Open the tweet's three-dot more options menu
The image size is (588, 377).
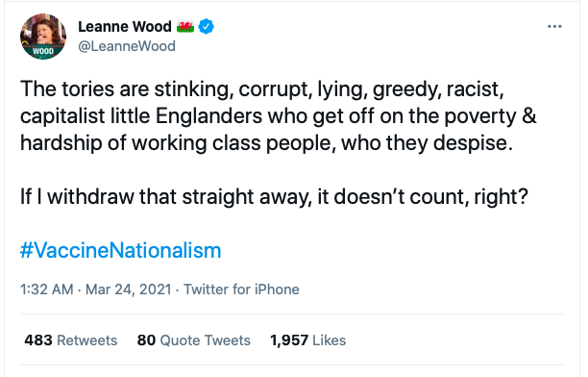554,26
